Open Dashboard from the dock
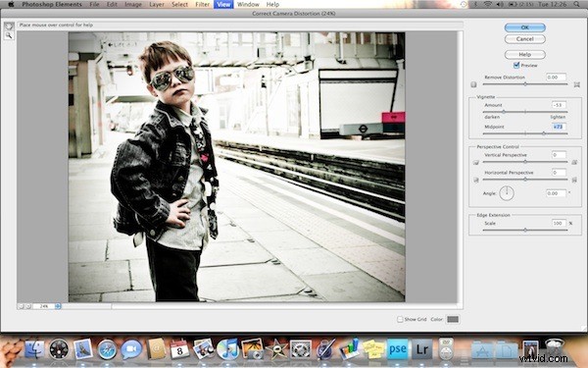This screenshot has height=368, width=588. click(x=59, y=349)
